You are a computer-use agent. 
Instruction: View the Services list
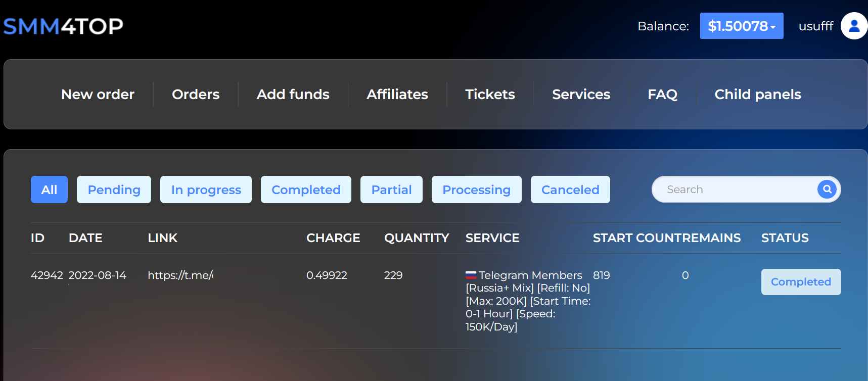[581, 94]
